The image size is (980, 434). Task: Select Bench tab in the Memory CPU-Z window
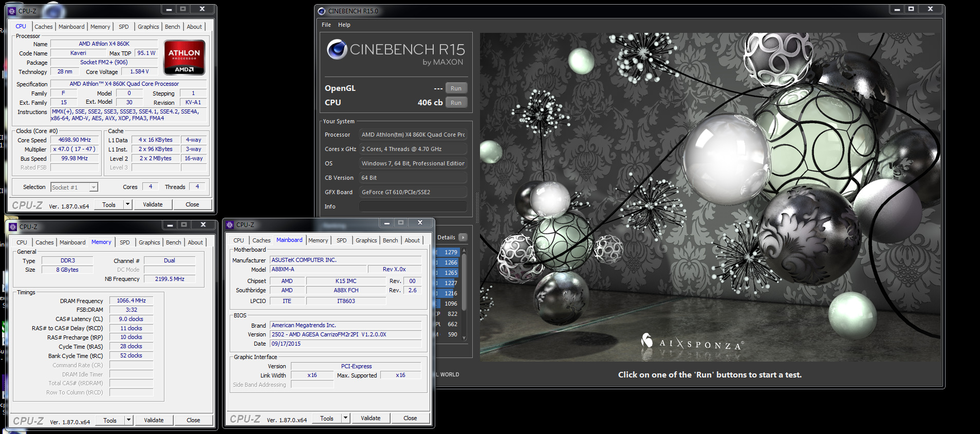click(x=174, y=242)
